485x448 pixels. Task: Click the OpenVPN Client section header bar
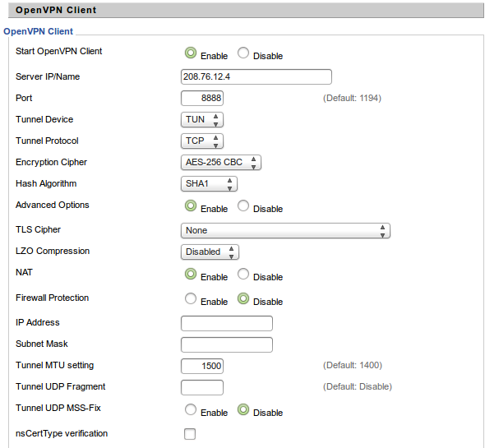point(246,10)
